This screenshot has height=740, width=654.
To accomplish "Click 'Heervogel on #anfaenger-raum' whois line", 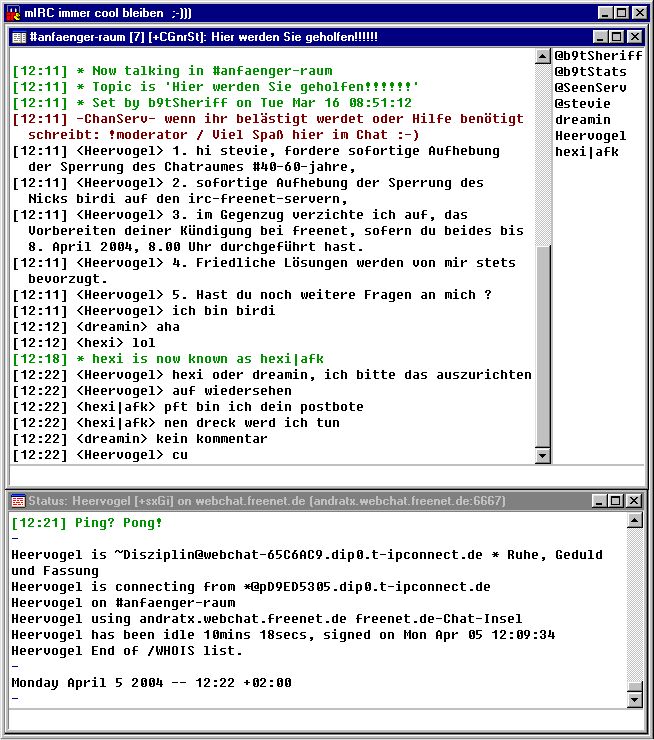I will pos(124,603).
